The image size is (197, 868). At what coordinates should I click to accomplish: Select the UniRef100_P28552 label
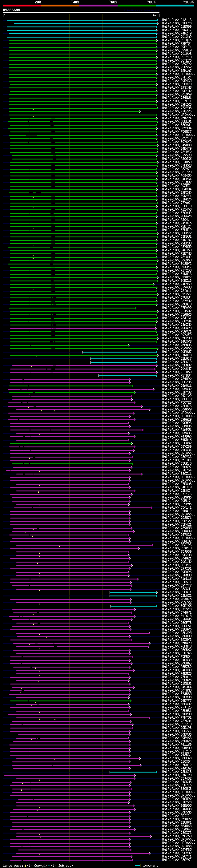[x=177, y=67]
